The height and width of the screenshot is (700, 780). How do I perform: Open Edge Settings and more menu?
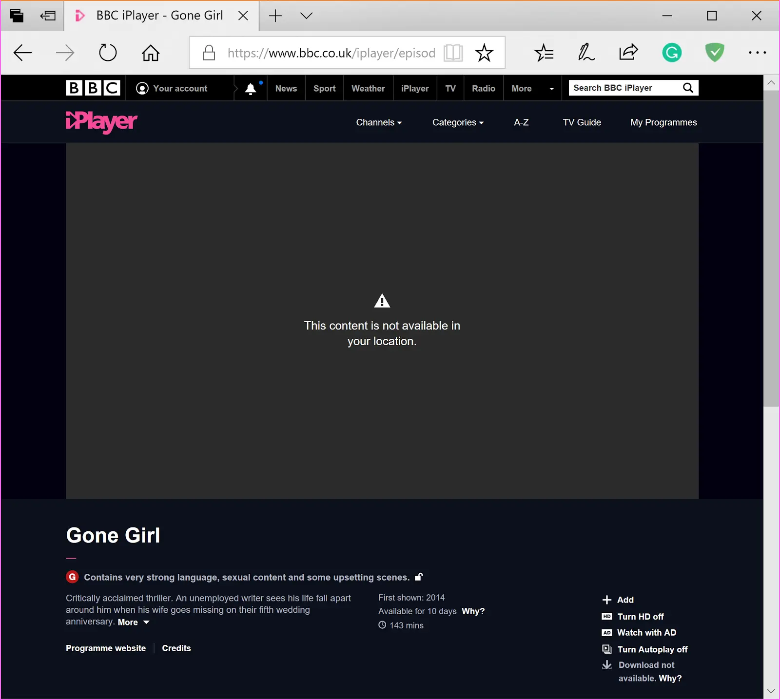(x=757, y=53)
